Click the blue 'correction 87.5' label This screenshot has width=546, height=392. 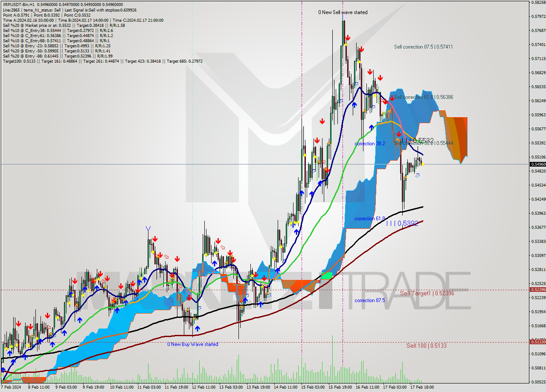[x=370, y=300]
